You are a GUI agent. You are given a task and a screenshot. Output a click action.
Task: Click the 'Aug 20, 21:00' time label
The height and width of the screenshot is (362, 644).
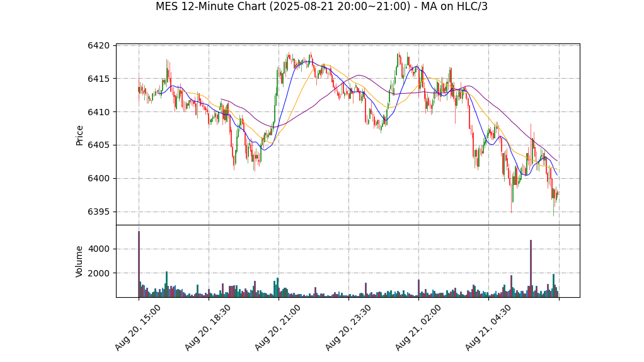(278, 328)
